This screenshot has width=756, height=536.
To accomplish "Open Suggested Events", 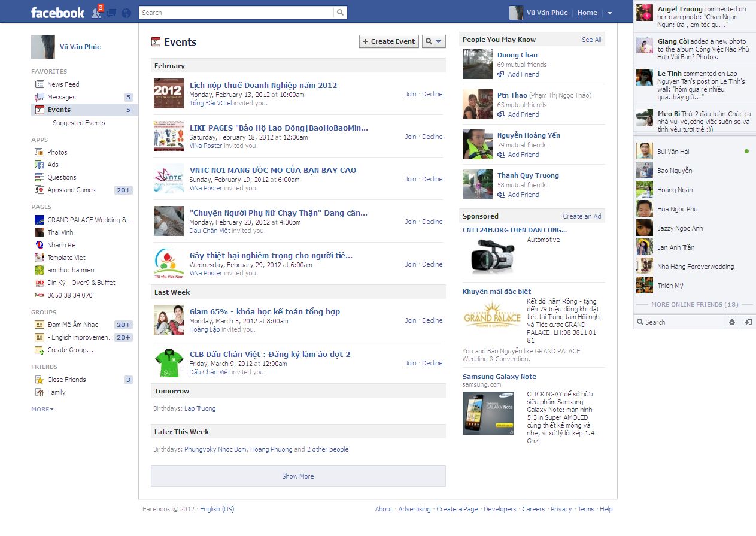I will click(79, 123).
